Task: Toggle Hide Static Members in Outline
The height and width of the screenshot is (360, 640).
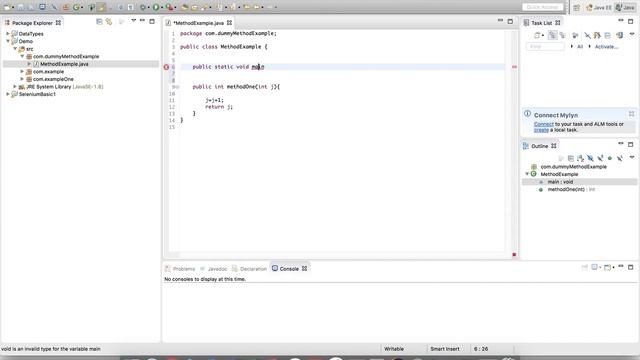Action: [x=600, y=158]
